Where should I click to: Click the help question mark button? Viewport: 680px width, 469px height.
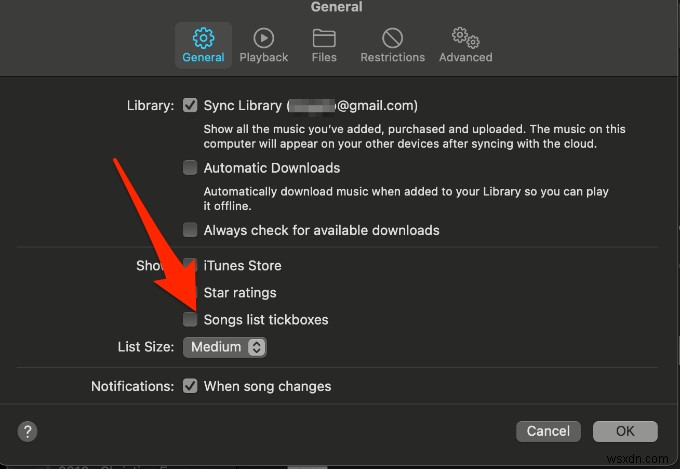pos(28,432)
